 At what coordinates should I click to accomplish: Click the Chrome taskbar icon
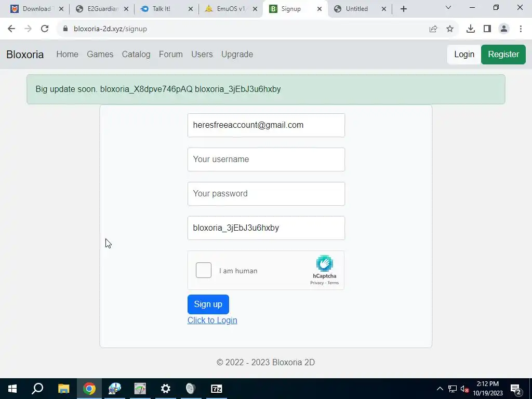pyautogui.click(x=89, y=389)
